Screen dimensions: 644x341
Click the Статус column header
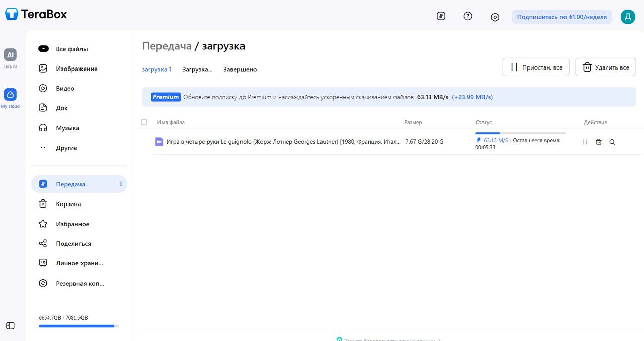484,122
